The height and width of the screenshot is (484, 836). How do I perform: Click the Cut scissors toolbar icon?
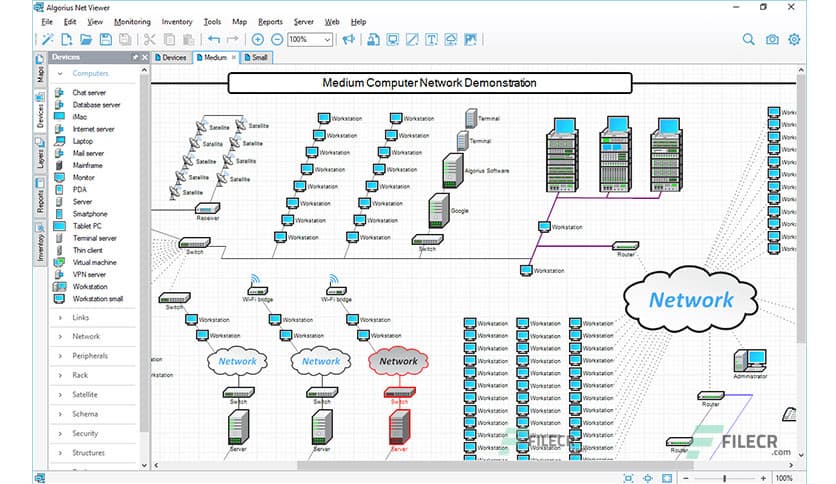[150, 40]
